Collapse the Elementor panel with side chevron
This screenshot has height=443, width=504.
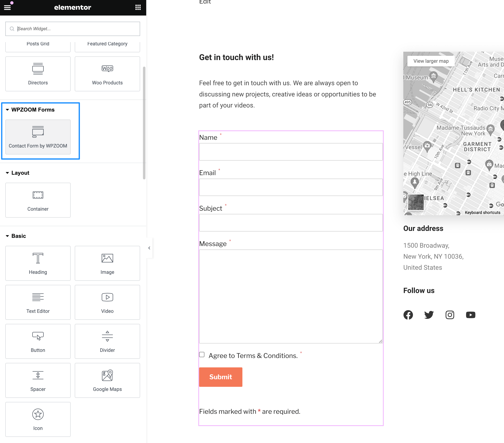(149, 248)
